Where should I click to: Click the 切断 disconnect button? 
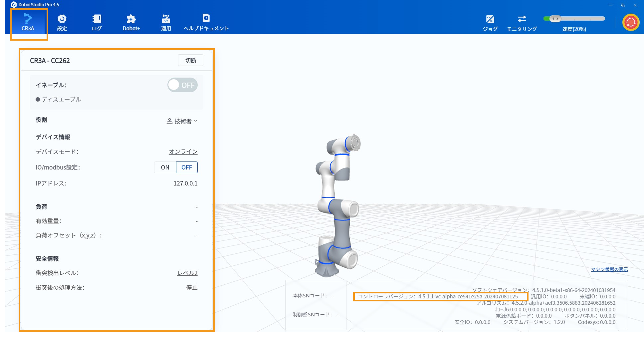click(191, 61)
